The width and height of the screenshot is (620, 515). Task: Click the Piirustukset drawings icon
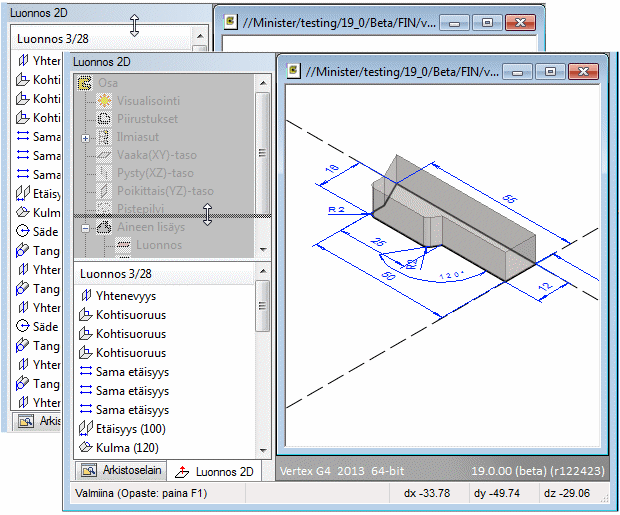pos(105,118)
